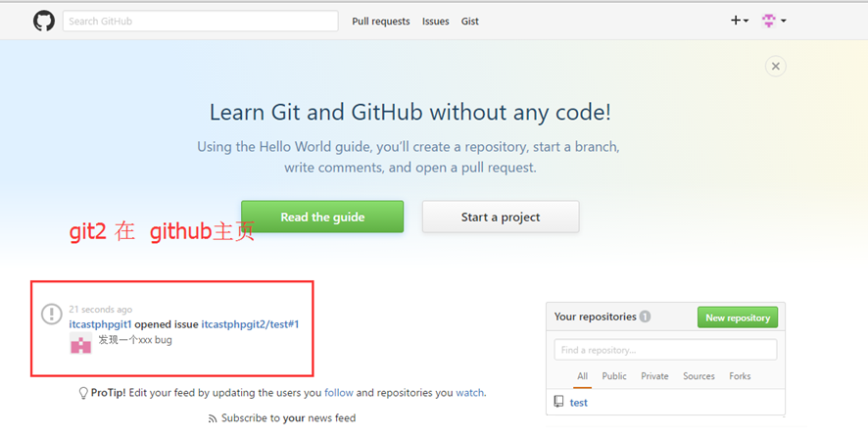Click the Start a project button
This screenshot has width=868, height=439.
click(x=501, y=217)
